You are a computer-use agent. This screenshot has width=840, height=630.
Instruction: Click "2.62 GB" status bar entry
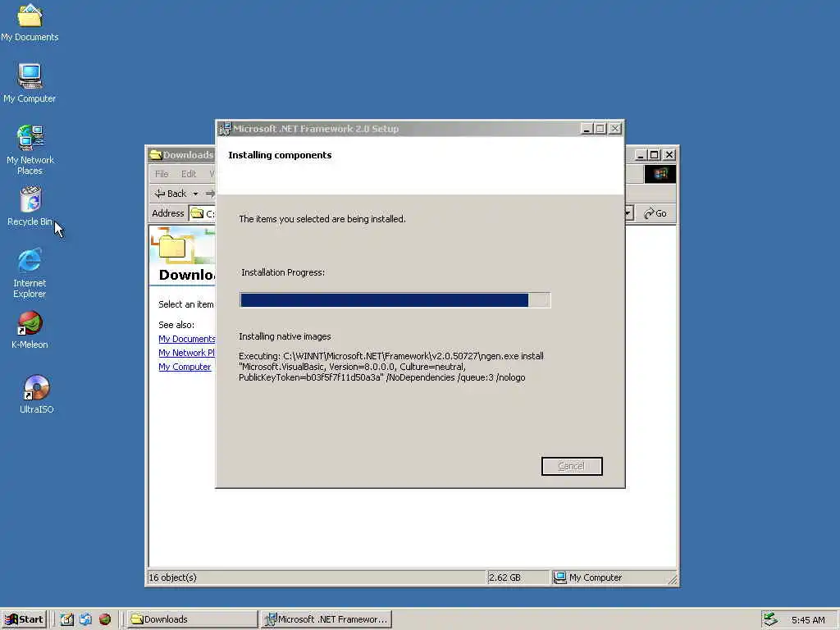click(504, 577)
